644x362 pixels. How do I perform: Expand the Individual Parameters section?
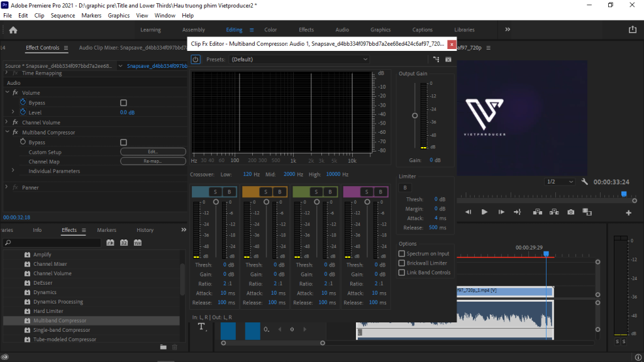point(13,171)
